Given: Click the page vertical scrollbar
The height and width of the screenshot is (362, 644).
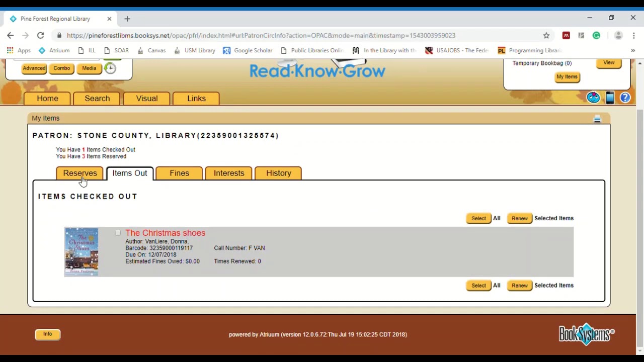Looking at the screenshot, I should 640,229.
